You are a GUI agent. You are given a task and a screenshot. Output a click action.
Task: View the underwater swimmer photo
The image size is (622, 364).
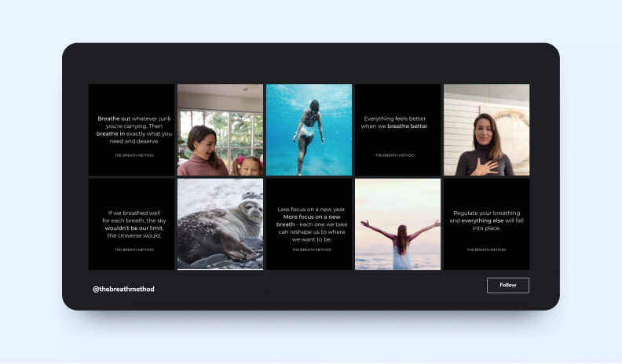coord(309,129)
